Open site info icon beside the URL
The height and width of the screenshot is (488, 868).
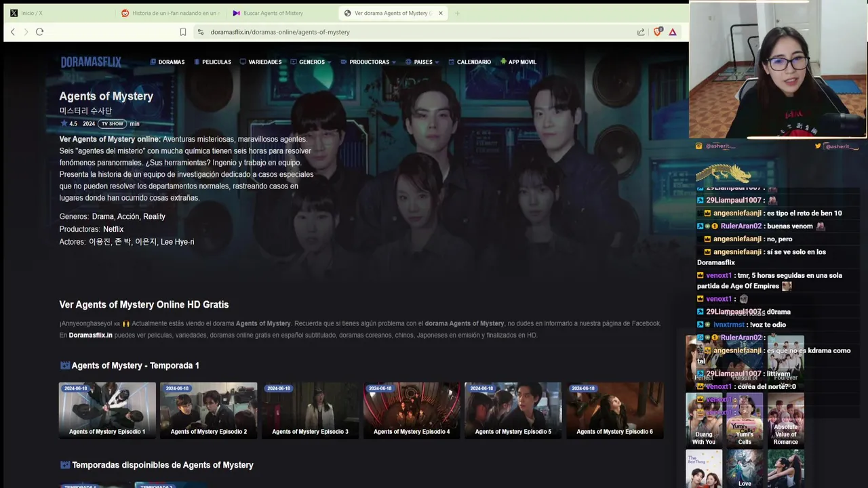pos(200,32)
